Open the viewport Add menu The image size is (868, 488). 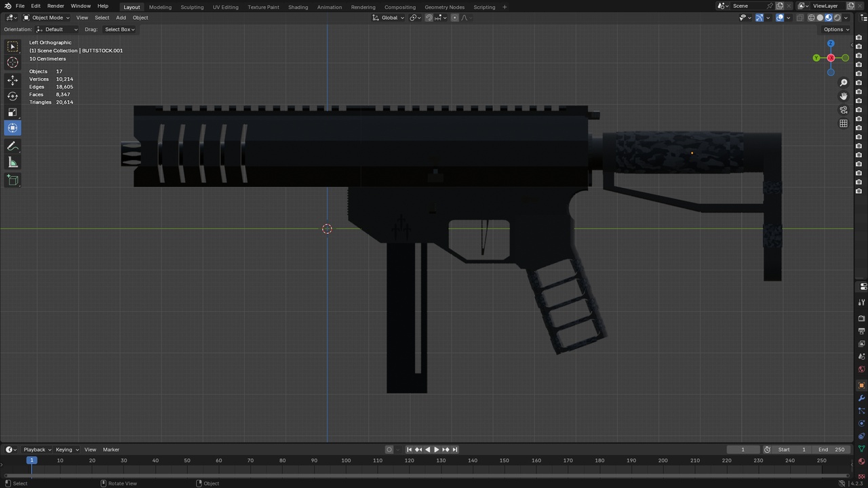click(x=121, y=18)
